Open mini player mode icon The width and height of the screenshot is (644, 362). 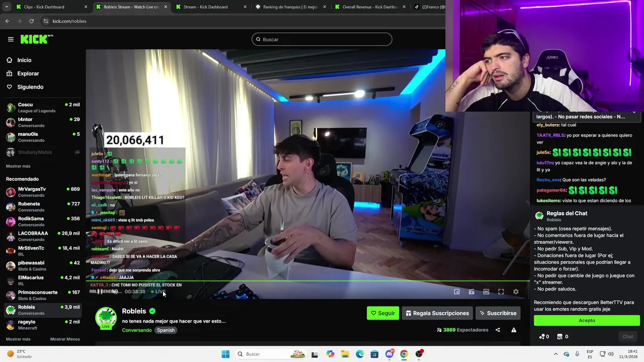457,292
